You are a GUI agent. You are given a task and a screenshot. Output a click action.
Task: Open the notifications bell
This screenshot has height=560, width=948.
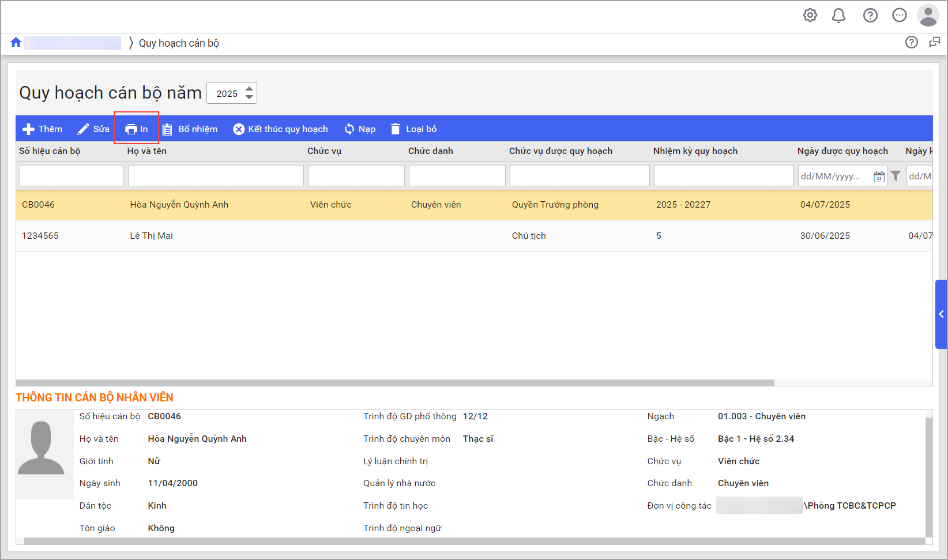click(838, 16)
